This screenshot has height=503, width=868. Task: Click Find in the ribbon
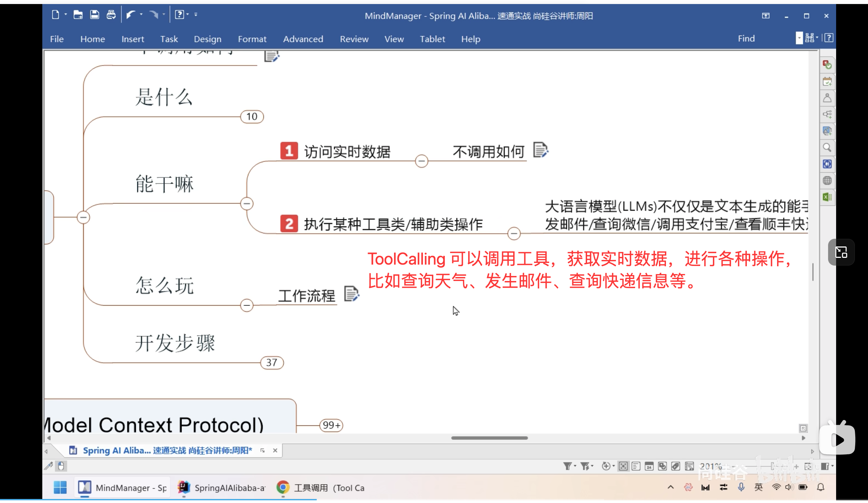point(746,38)
